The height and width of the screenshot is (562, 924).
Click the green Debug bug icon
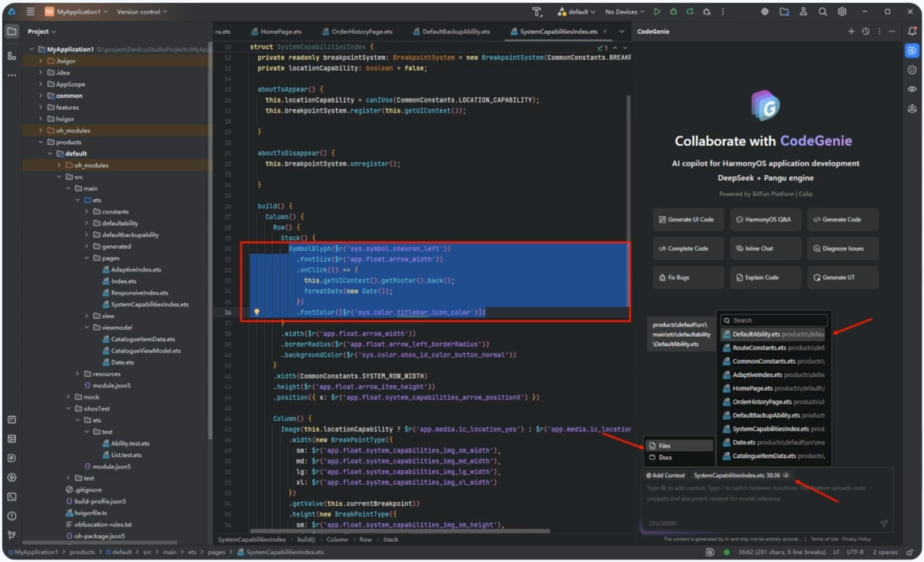(673, 12)
